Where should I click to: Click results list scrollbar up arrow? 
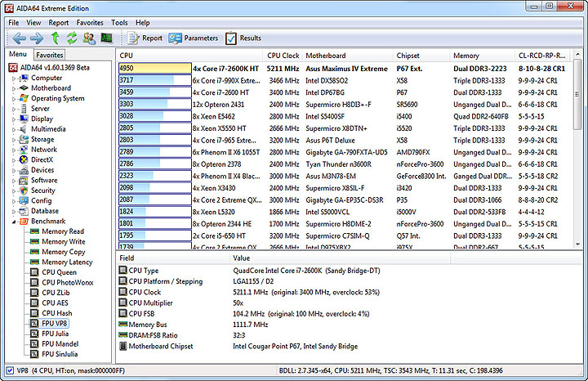(x=578, y=55)
